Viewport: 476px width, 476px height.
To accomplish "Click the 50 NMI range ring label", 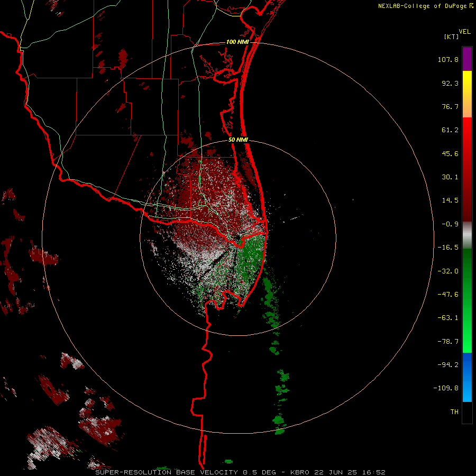I will pyautogui.click(x=239, y=140).
